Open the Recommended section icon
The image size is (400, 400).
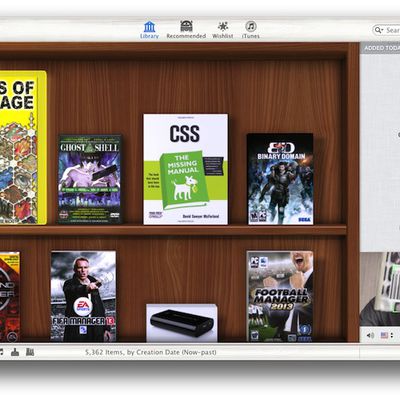point(186,26)
